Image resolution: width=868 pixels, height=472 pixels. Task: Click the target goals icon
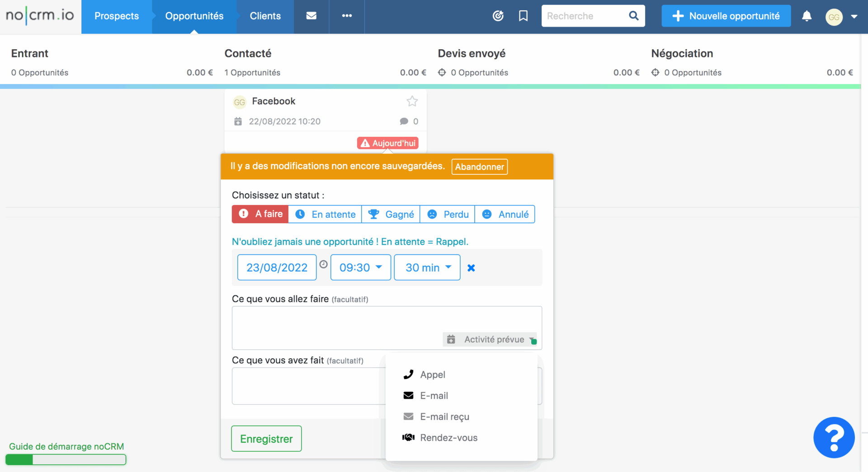[498, 16]
